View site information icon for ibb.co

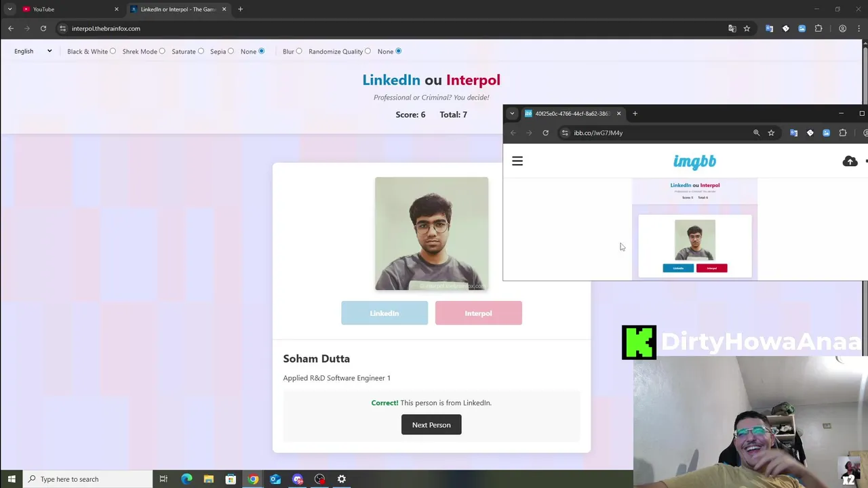point(565,133)
